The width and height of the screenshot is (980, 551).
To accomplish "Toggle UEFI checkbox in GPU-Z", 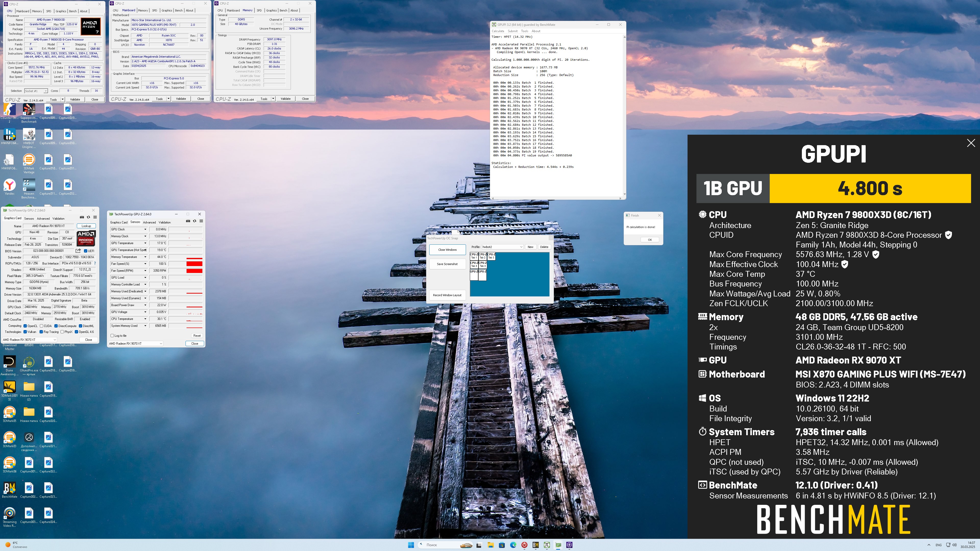I will point(85,251).
